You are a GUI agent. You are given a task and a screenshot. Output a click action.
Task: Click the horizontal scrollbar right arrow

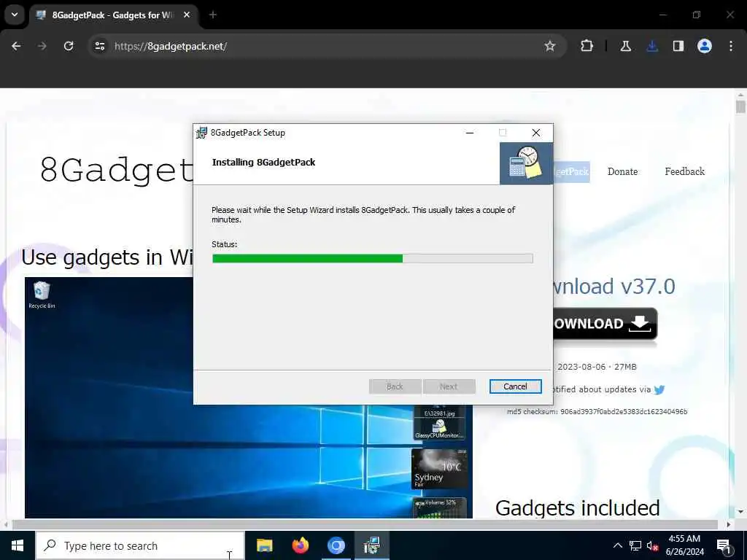[x=729, y=524]
